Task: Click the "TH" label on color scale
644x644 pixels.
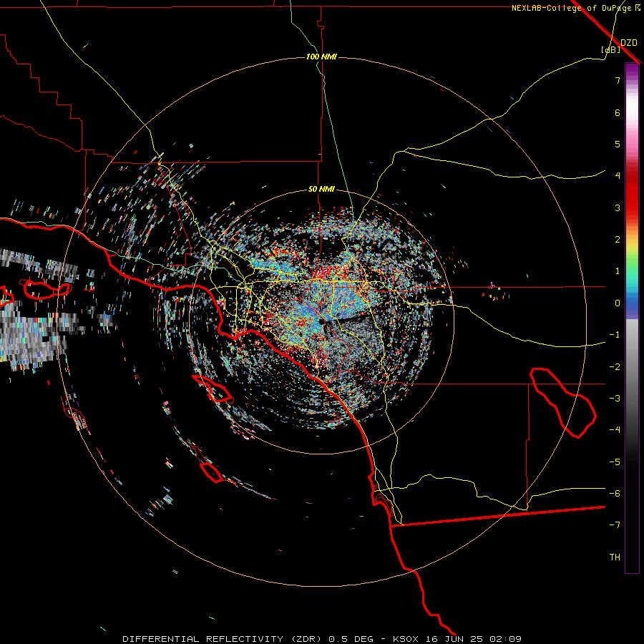Action: pyautogui.click(x=615, y=557)
